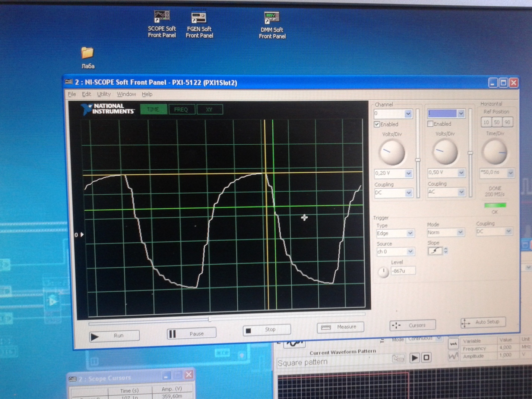Viewport: 532px width, 399px height.
Task: Open the second Channel selector dropdown
Action: tap(461, 113)
